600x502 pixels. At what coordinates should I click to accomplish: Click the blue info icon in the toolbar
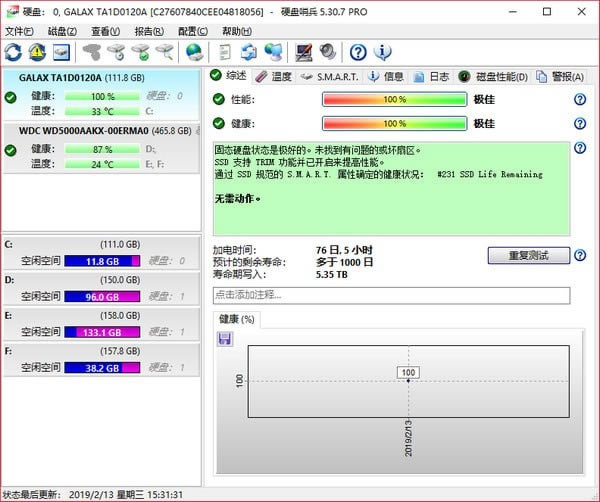[381, 52]
